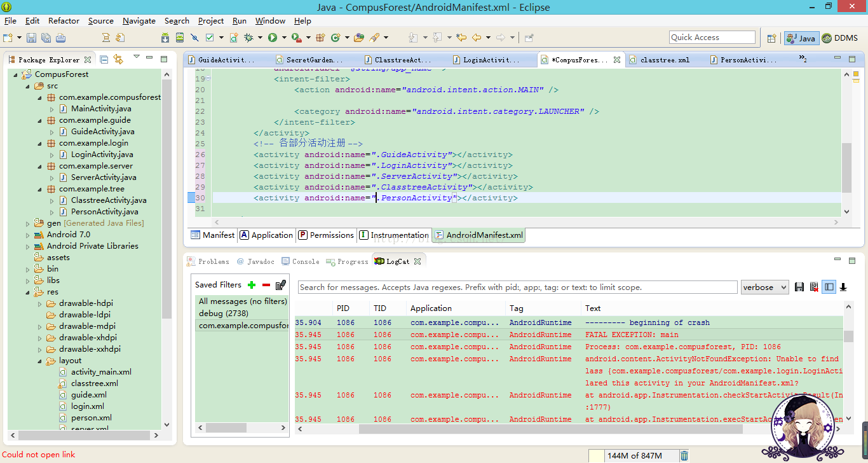Select All messages (no filters) entry

click(x=242, y=301)
